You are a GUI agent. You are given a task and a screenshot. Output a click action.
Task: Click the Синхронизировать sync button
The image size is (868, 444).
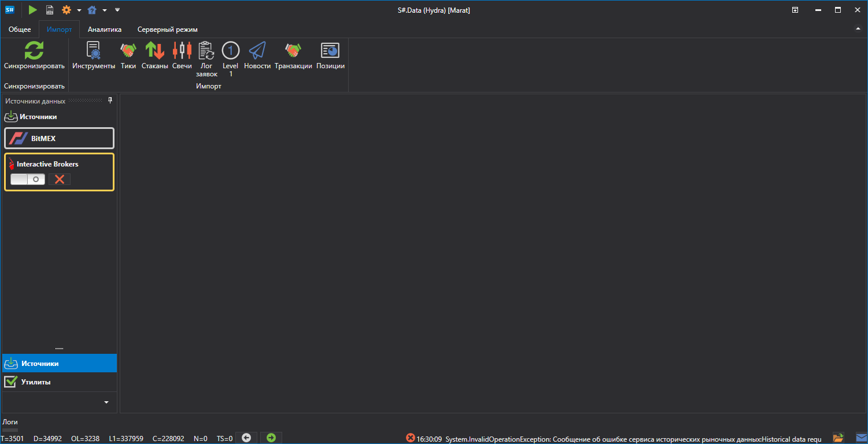(34, 55)
